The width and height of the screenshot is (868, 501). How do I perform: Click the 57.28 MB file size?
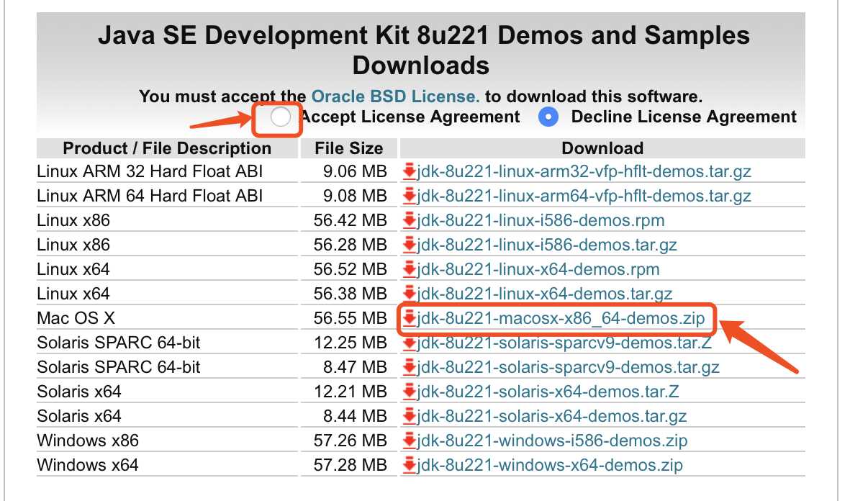(351, 465)
